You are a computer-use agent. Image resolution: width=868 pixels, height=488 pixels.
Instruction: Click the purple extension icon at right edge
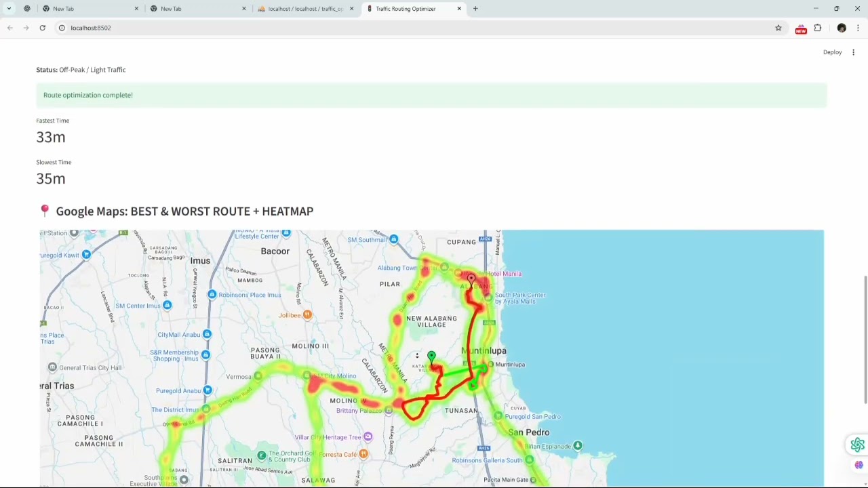click(x=859, y=466)
